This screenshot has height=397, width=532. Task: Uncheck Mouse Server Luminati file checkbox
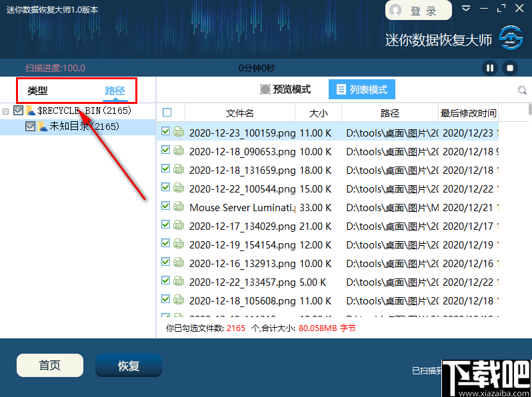pyautogui.click(x=165, y=205)
